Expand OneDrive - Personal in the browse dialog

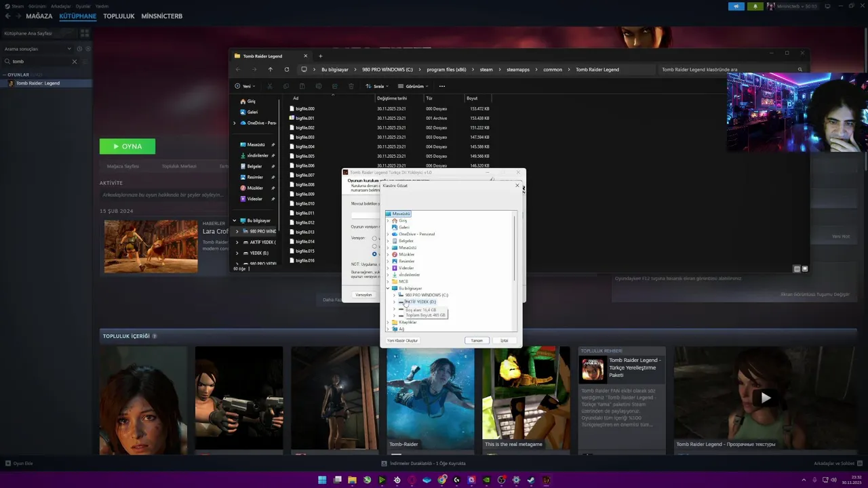[388, 234]
